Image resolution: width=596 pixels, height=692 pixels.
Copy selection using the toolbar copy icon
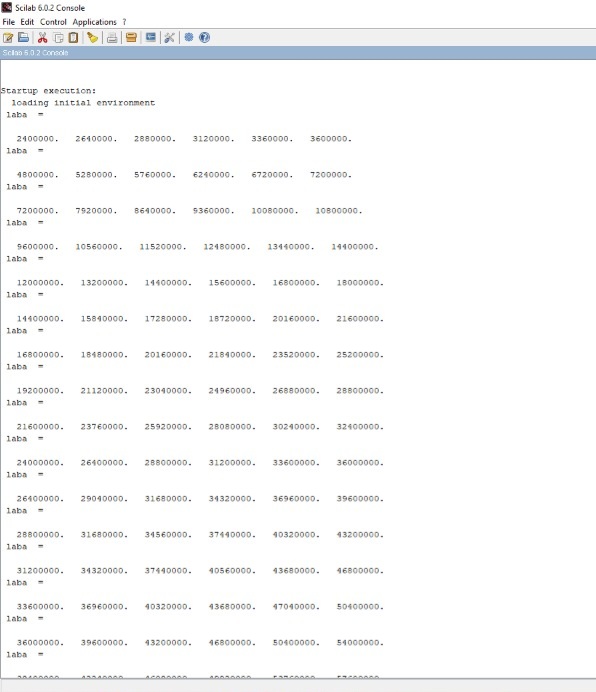[x=58, y=38]
